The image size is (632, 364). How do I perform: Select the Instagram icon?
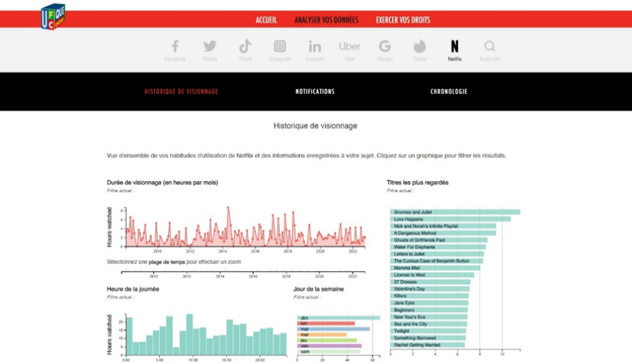[x=280, y=47]
